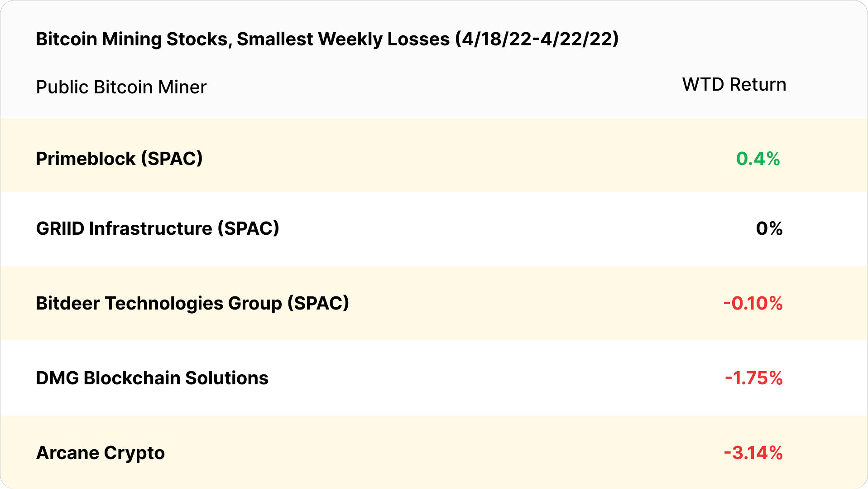Image resolution: width=868 pixels, height=489 pixels.
Task: Click the word "GRIID" in second row
Action: [x=60, y=229]
